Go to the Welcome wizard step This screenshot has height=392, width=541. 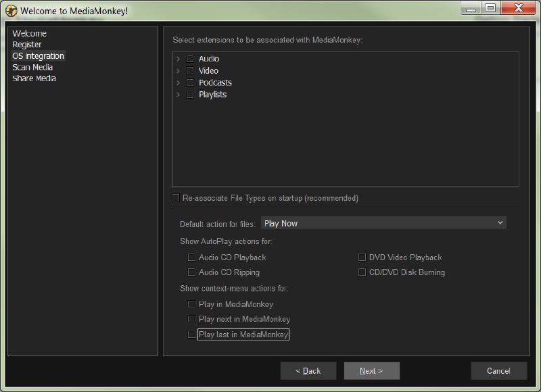click(x=29, y=33)
